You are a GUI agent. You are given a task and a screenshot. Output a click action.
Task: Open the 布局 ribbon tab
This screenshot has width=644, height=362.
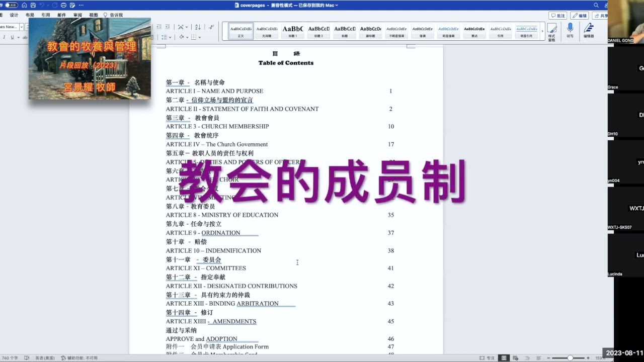[x=30, y=15]
